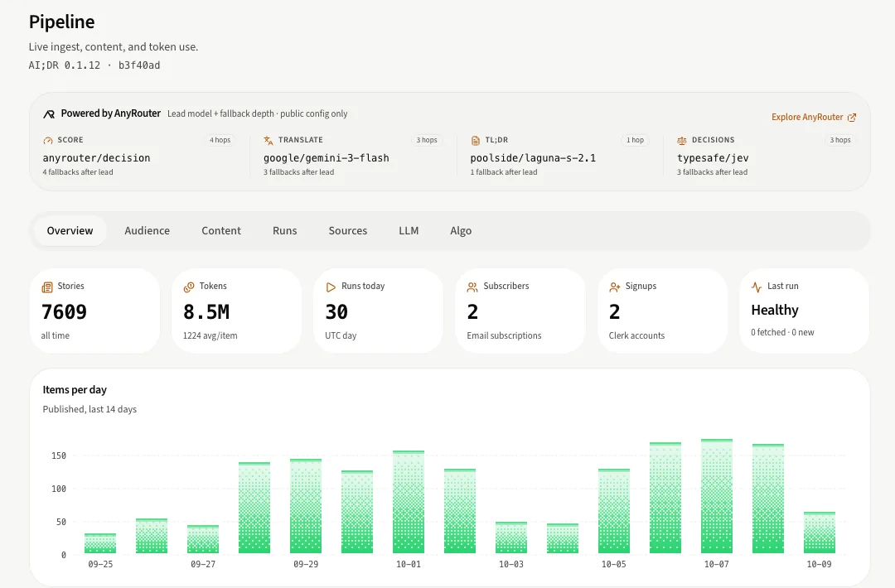
Task: Click the 7609 stories count
Action: [64, 312]
